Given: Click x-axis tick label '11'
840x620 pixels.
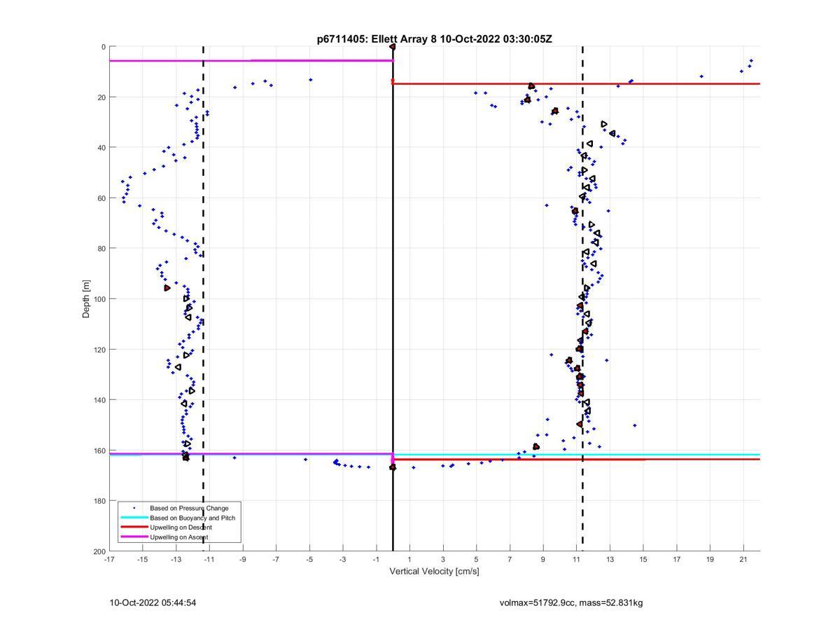Looking at the screenshot, I should (x=576, y=559).
